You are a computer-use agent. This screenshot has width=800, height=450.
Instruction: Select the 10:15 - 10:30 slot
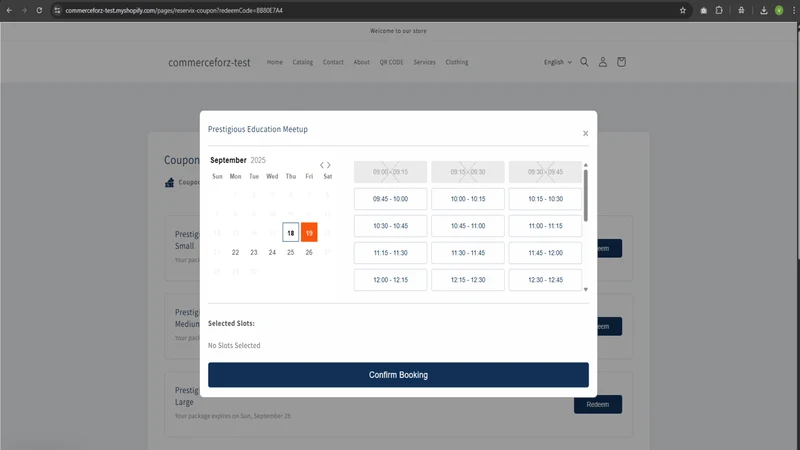[x=545, y=199]
